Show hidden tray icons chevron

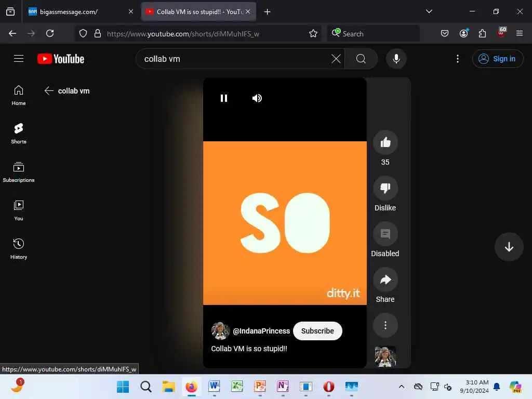tap(402, 387)
